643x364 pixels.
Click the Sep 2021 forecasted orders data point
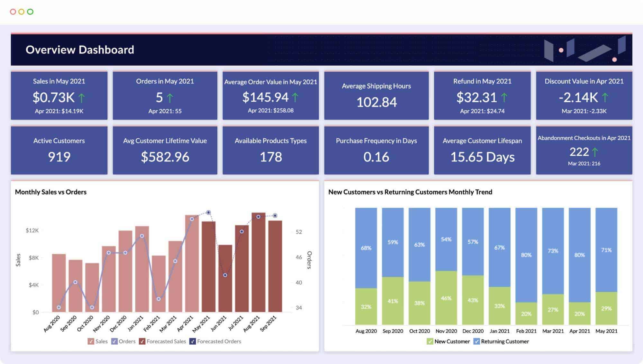pos(275,215)
